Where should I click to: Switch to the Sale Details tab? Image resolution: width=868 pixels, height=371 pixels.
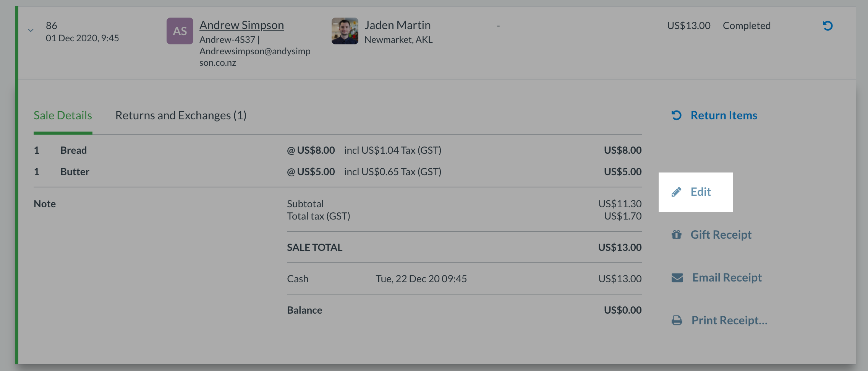coord(63,116)
